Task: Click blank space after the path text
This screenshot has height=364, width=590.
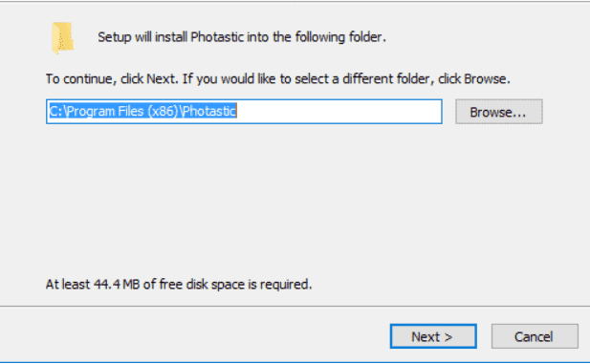Action: [339, 112]
